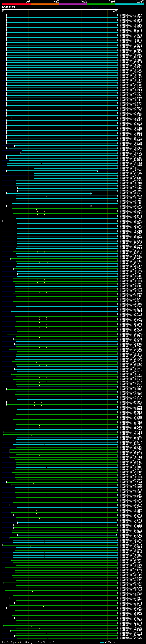Open hit UniRef100_A7PCL5
The image size is (146, 644).
pos(131,48)
